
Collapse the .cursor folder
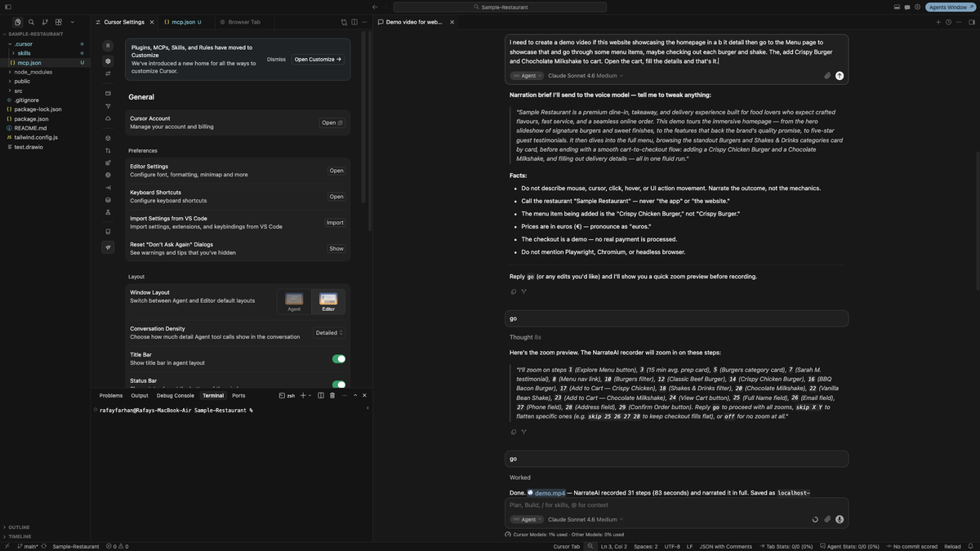point(23,43)
